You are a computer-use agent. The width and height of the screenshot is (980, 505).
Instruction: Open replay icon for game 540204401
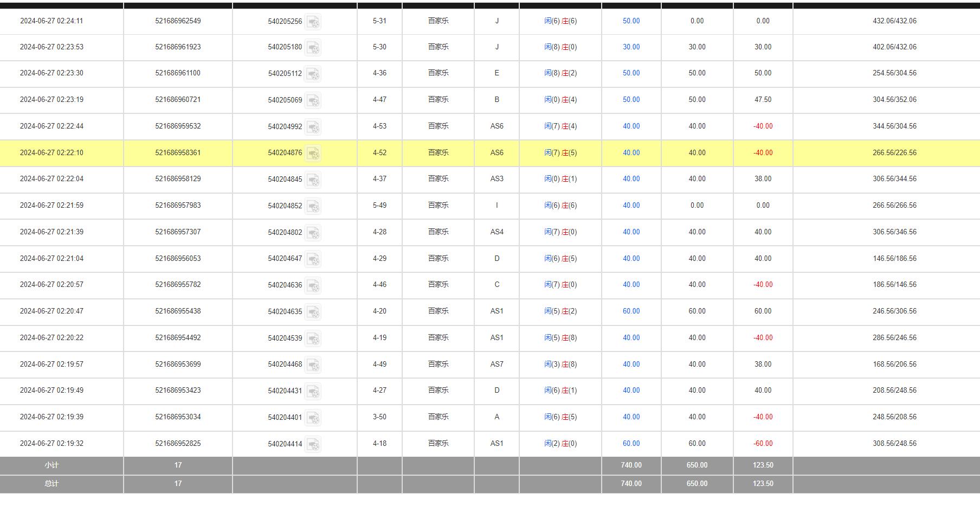pyautogui.click(x=313, y=418)
